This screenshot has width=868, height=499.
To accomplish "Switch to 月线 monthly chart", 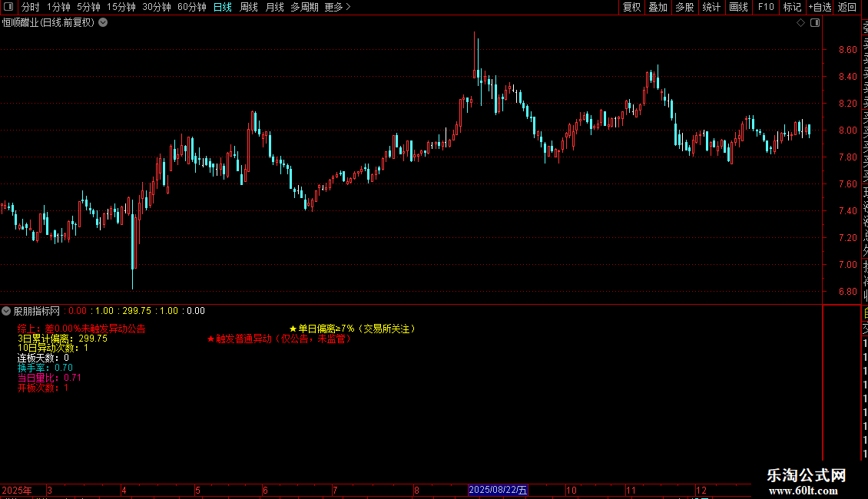I will [274, 7].
